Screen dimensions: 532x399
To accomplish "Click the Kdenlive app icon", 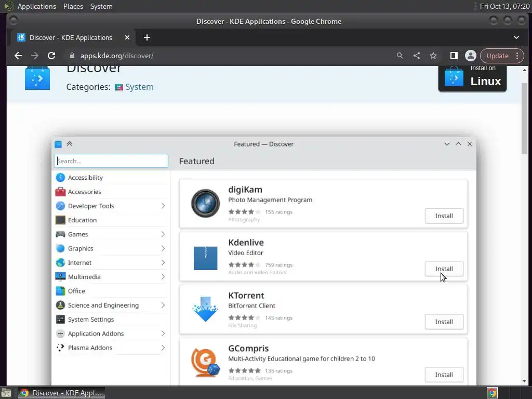I will tap(205, 258).
